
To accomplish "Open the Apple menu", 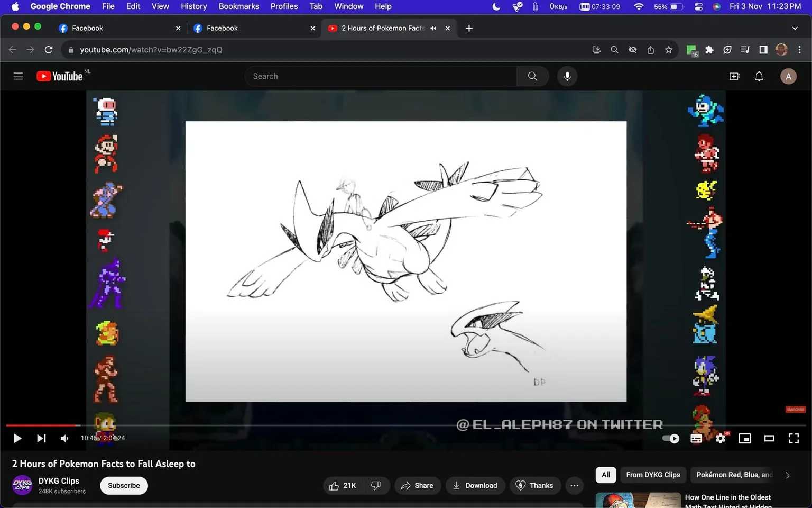I will pos(15,6).
